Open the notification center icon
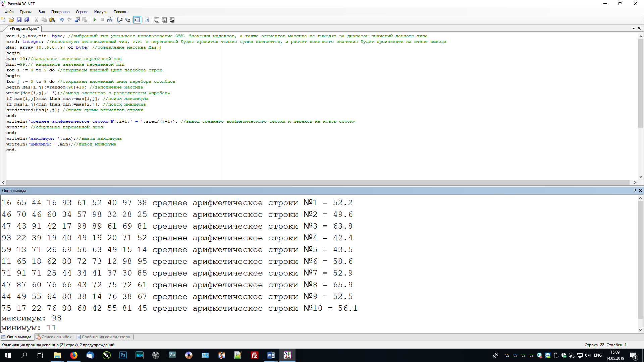 pyautogui.click(x=634, y=355)
